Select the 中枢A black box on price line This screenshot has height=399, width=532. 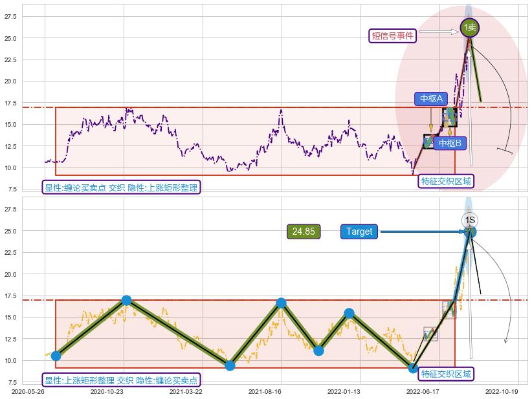[x=430, y=142]
